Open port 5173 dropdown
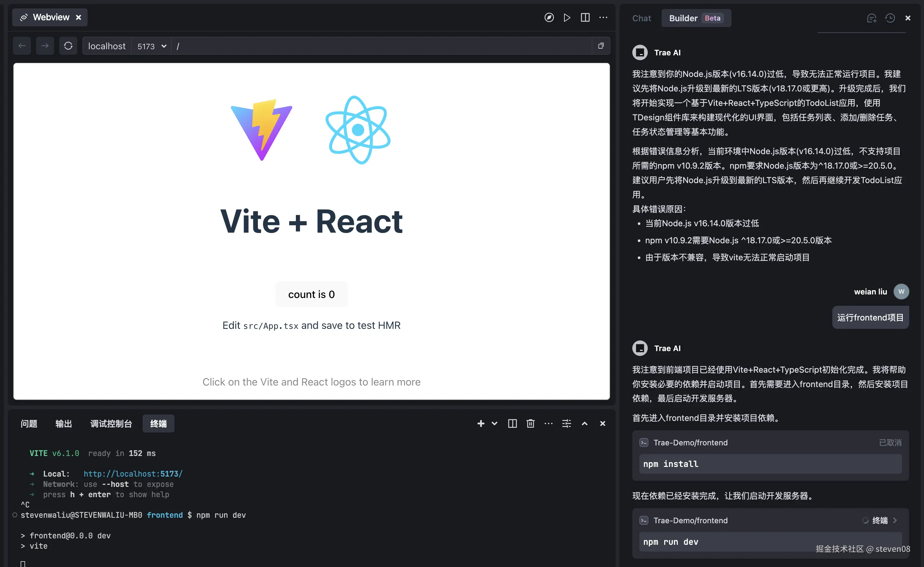Screen dimensions: 924x567 (x=152, y=46)
